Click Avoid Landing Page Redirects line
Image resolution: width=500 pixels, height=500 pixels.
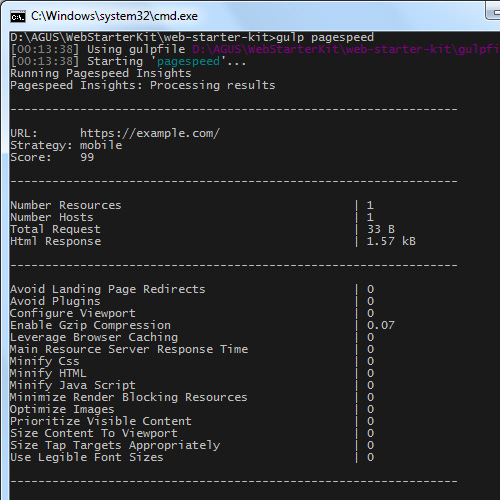[108, 289]
